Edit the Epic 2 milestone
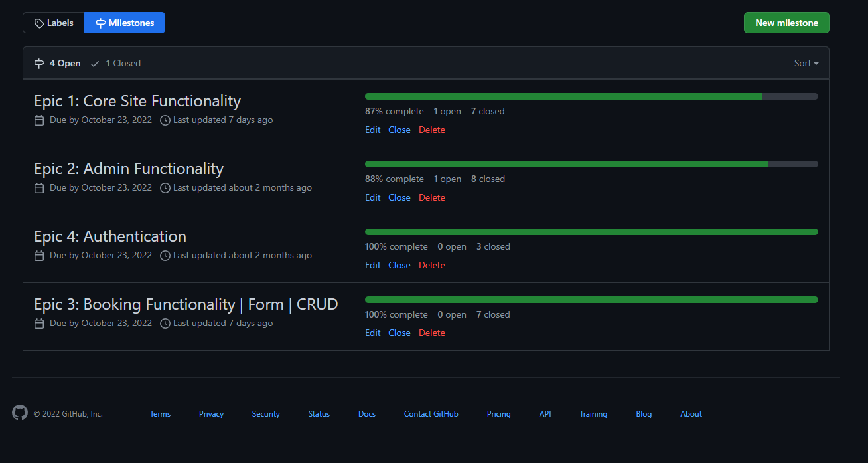This screenshot has width=868, height=463. click(x=372, y=197)
